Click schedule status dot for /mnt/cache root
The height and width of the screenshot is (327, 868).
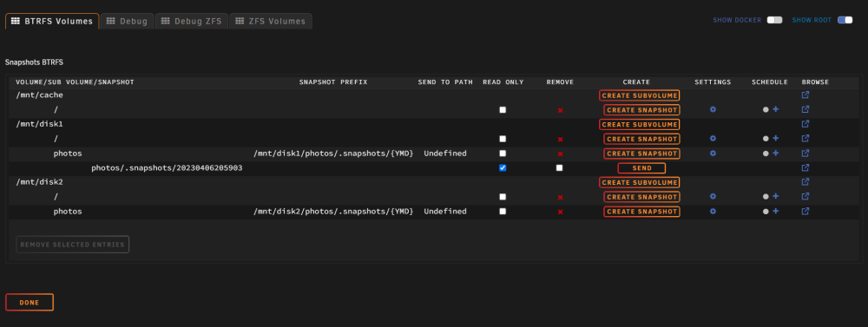click(766, 109)
